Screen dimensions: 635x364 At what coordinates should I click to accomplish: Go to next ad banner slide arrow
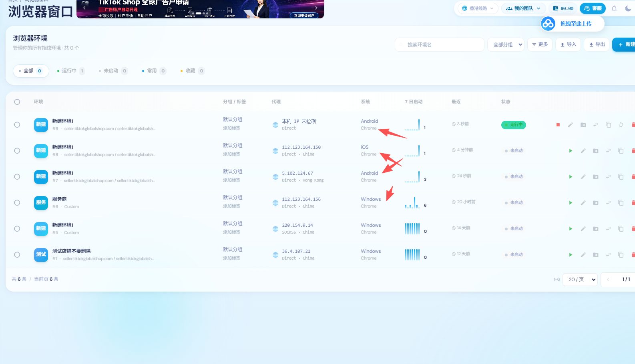pos(316,8)
